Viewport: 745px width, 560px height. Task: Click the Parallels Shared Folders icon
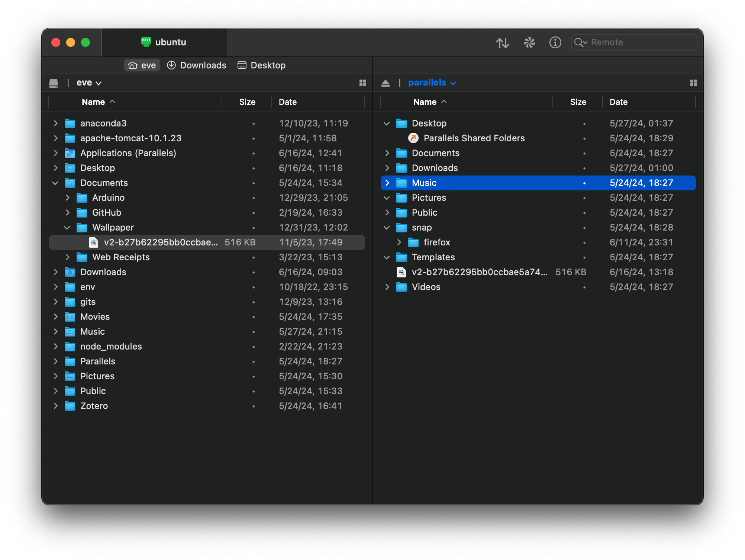[413, 138]
